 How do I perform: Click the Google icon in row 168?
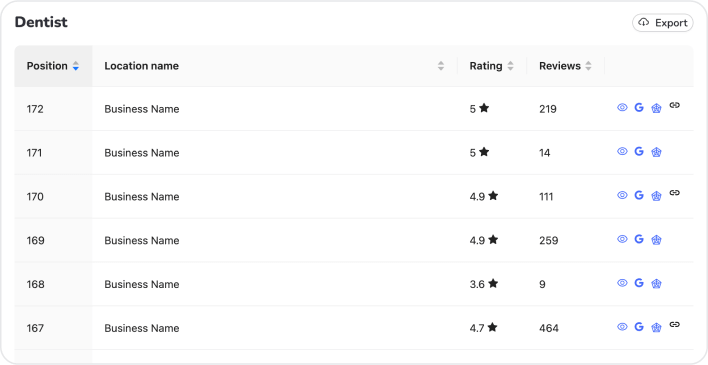pos(639,283)
